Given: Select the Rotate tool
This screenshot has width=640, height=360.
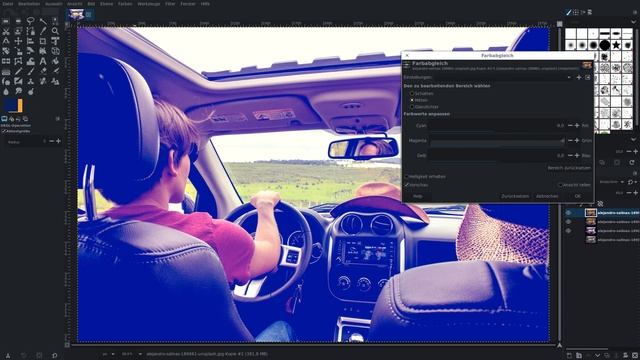Looking at the screenshot, I should point(6,51).
